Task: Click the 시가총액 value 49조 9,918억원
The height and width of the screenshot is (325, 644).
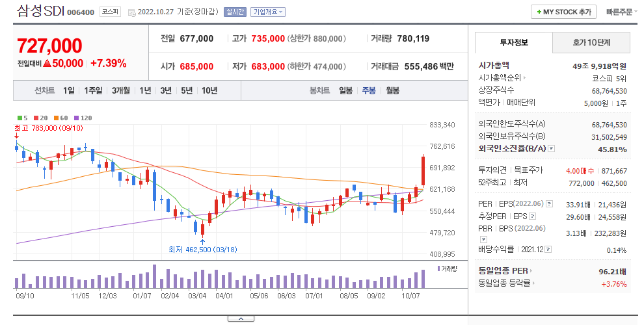Action: click(x=600, y=66)
